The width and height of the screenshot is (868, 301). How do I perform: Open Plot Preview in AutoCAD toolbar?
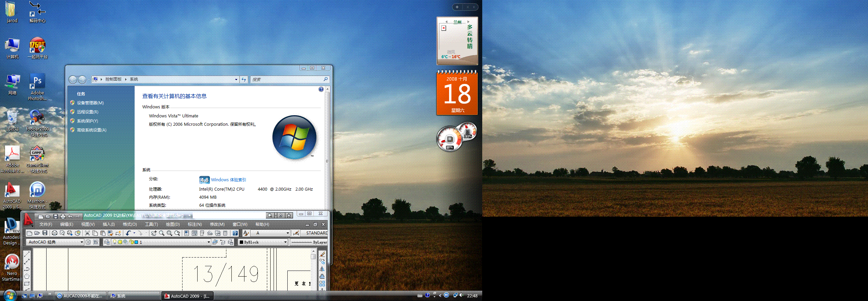click(x=62, y=233)
